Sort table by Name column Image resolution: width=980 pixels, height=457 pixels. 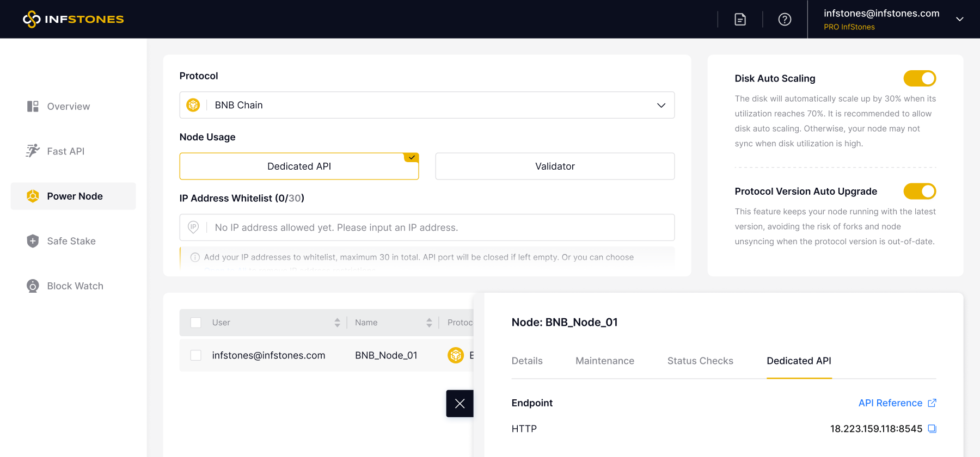pos(429,323)
